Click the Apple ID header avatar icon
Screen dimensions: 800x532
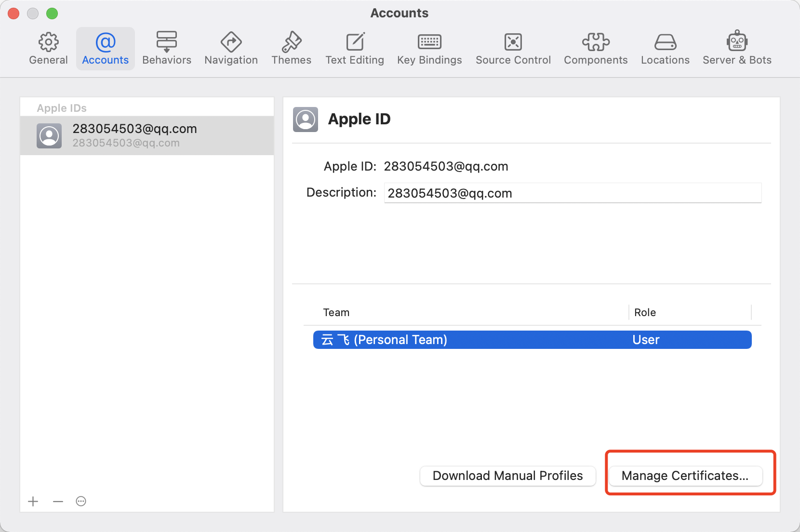[306, 120]
